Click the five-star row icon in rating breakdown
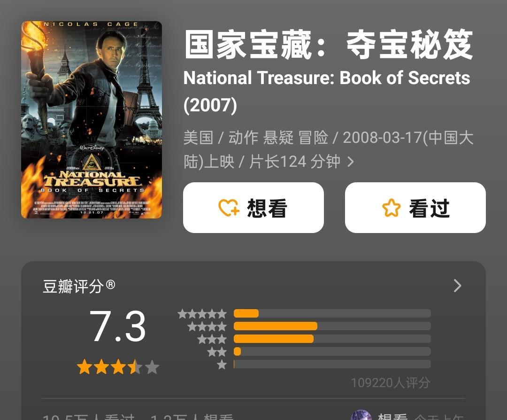This screenshot has width=507, height=420. tap(202, 313)
